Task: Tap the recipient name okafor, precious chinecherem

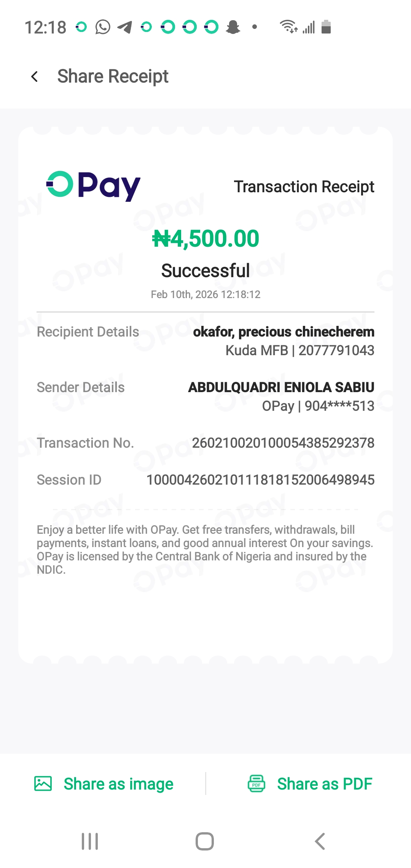Action: tap(284, 332)
